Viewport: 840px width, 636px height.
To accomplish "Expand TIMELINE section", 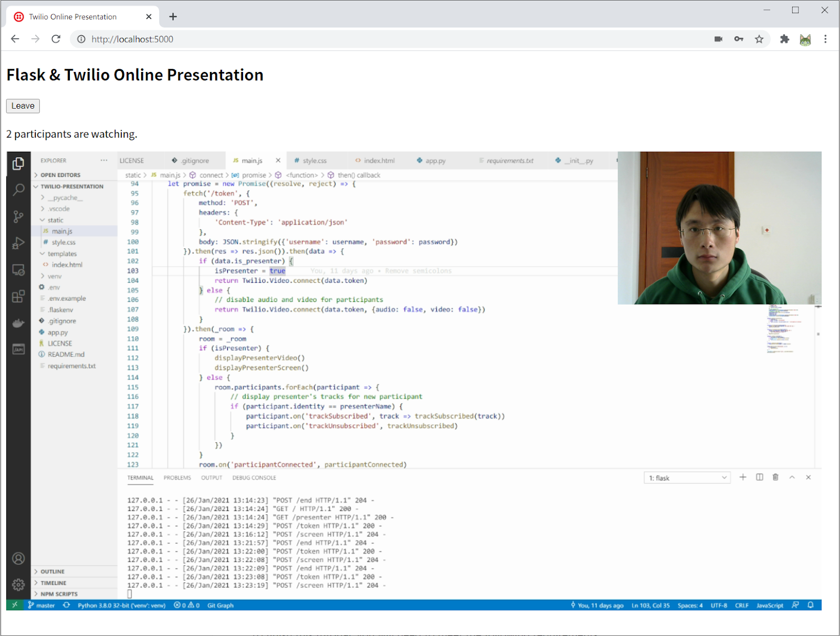I will point(74,583).
